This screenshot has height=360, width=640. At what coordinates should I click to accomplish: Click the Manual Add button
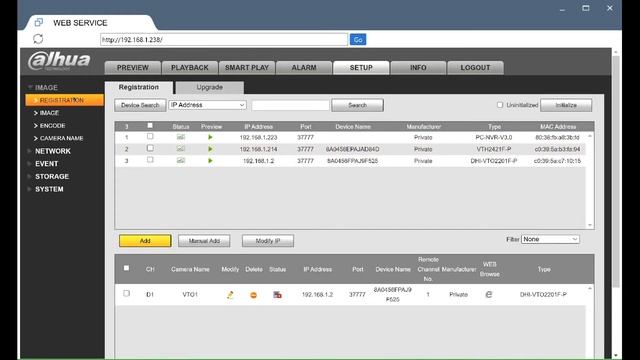204,241
